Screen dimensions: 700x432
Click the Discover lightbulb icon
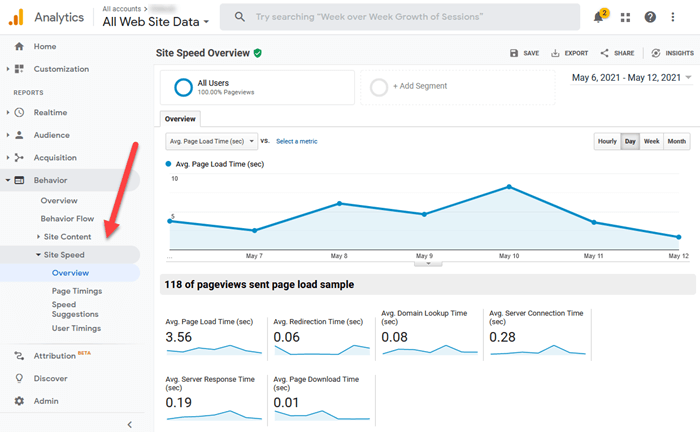(19, 378)
